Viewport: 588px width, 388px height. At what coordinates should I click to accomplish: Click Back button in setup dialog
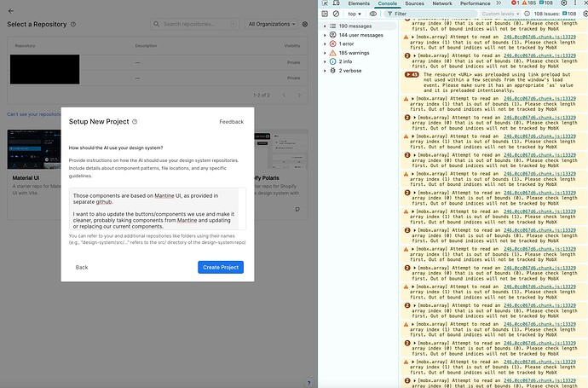tap(81, 267)
